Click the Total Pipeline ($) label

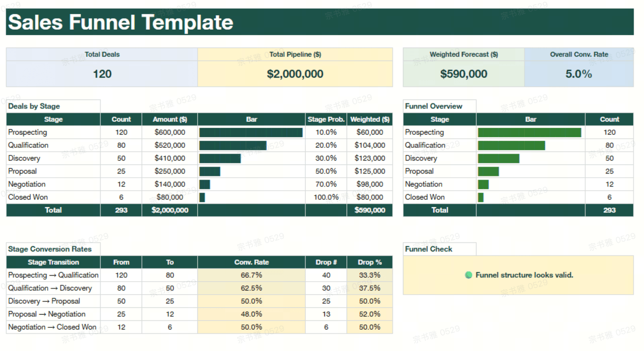pos(295,54)
